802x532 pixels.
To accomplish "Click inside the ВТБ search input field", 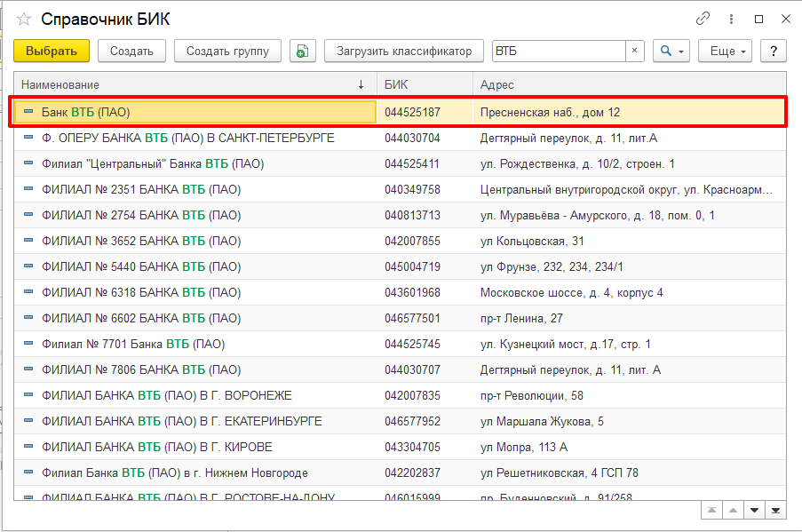I will (558, 52).
